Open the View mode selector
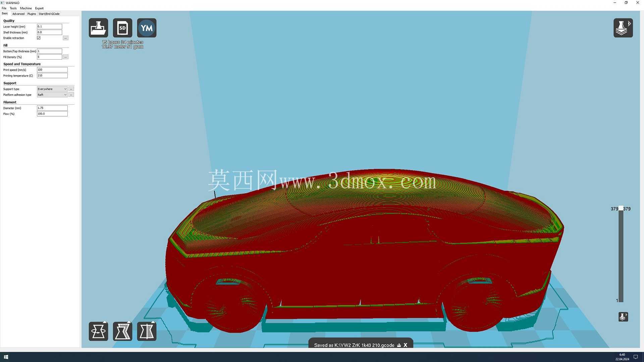Image resolution: width=644 pixels, height=362 pixels. pos(623,28)
